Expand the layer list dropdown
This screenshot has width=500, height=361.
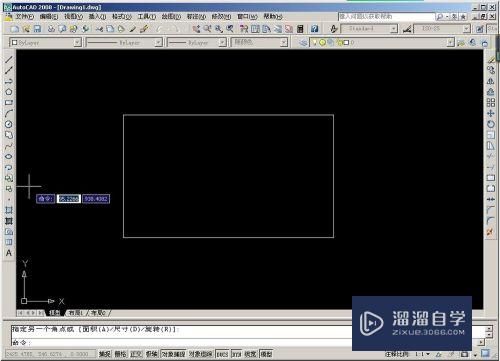[451, 43]
